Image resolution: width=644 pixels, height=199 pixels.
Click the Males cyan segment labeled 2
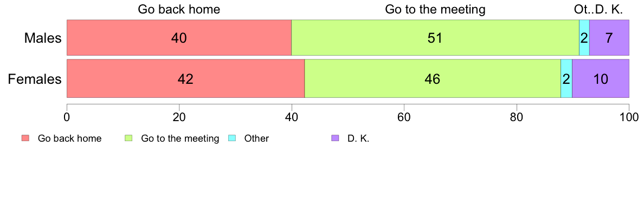pyautogui.click(x=584, y=38)
